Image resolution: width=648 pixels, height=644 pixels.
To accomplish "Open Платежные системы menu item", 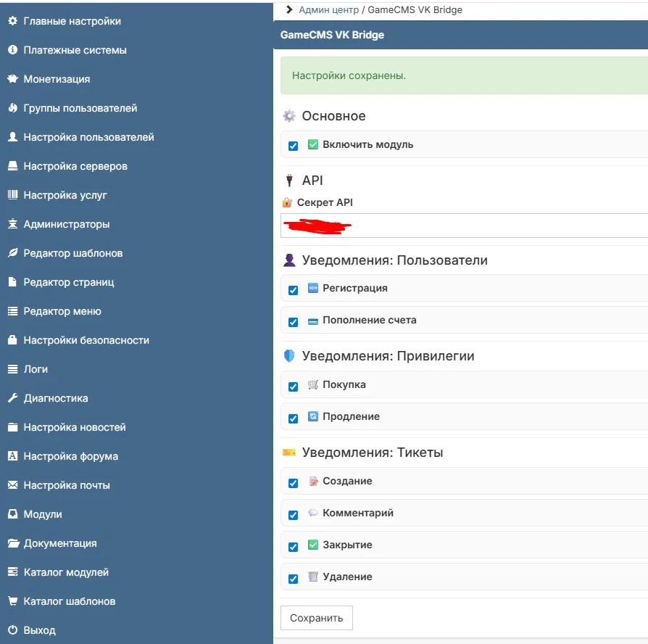I will pos(75,50).
